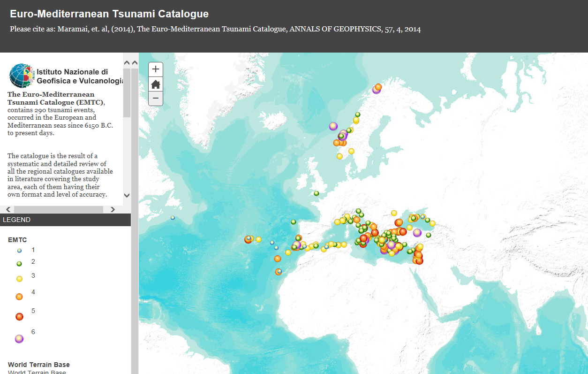588x374 pixels.
Task: Click the INGV institute logo
Action: click(x=21, y=75)
